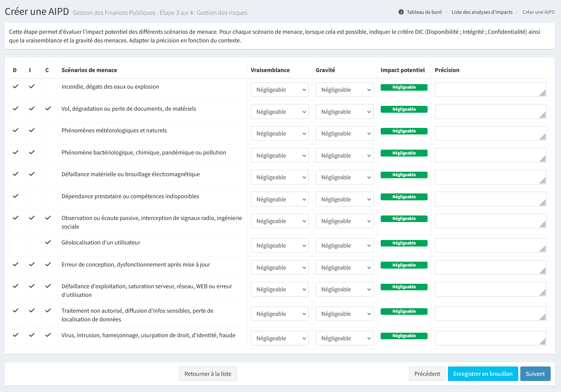Focus Précision field for Dépendance prestataire row
The width and height of the screenshot is (561, 392).
click(491, 199)
